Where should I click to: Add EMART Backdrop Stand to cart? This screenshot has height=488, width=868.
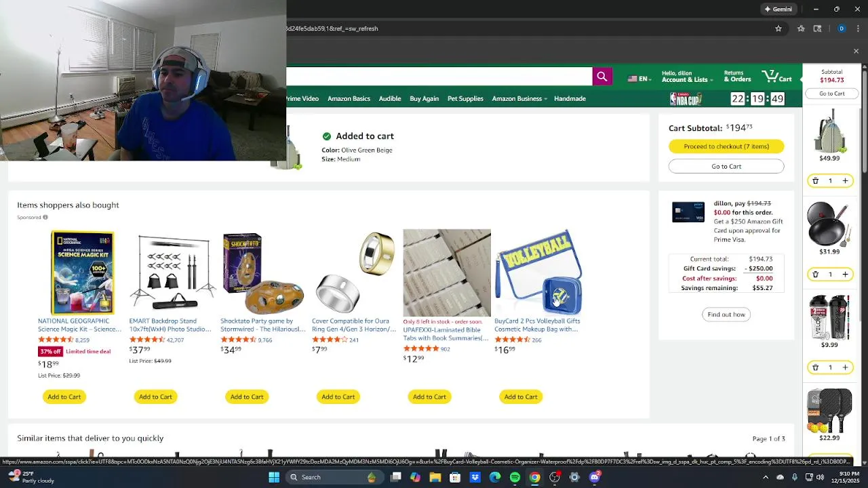[x=155, y=396]
